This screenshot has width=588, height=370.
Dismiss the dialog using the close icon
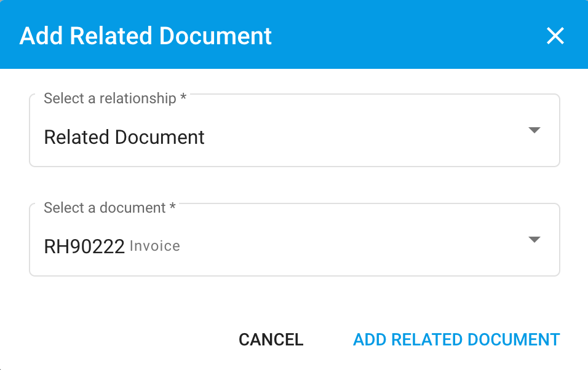point(555,36)
